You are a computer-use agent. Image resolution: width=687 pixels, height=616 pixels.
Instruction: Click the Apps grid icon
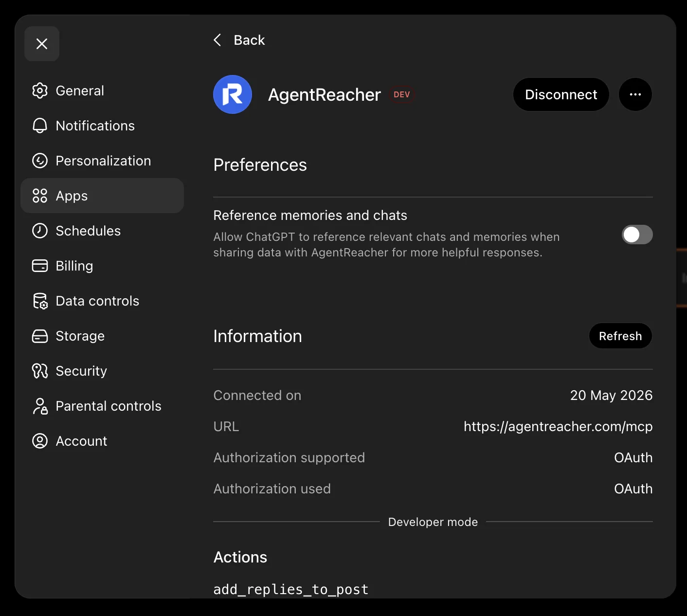click(x=40, y=196)
